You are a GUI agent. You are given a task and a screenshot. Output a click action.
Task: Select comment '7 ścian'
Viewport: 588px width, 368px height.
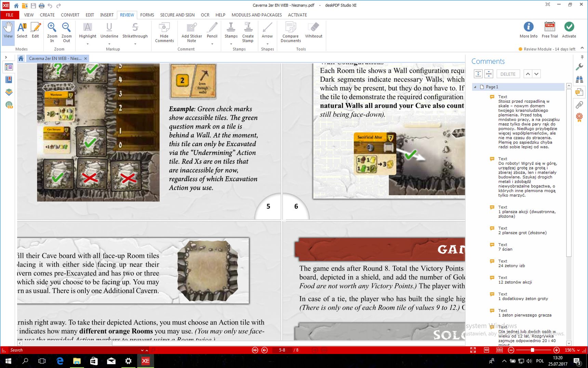click(505, 249)
